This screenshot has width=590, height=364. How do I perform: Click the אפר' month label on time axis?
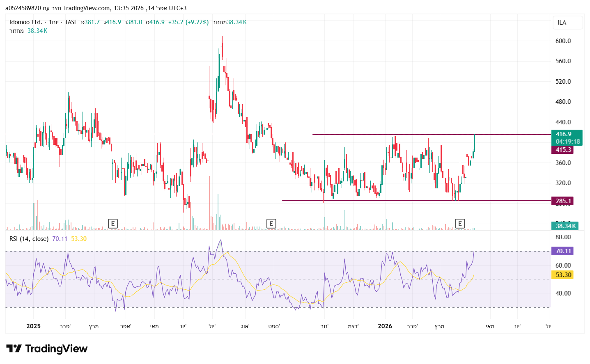coord(126,326)
